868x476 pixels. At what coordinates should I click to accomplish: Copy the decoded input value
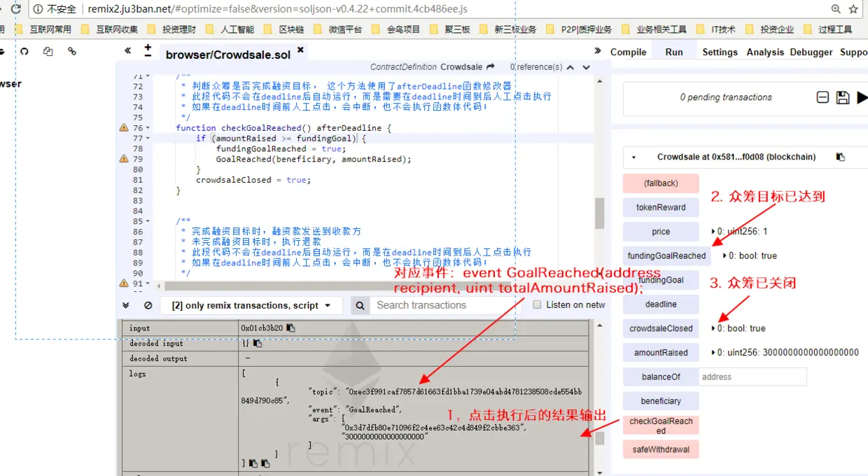257,343
